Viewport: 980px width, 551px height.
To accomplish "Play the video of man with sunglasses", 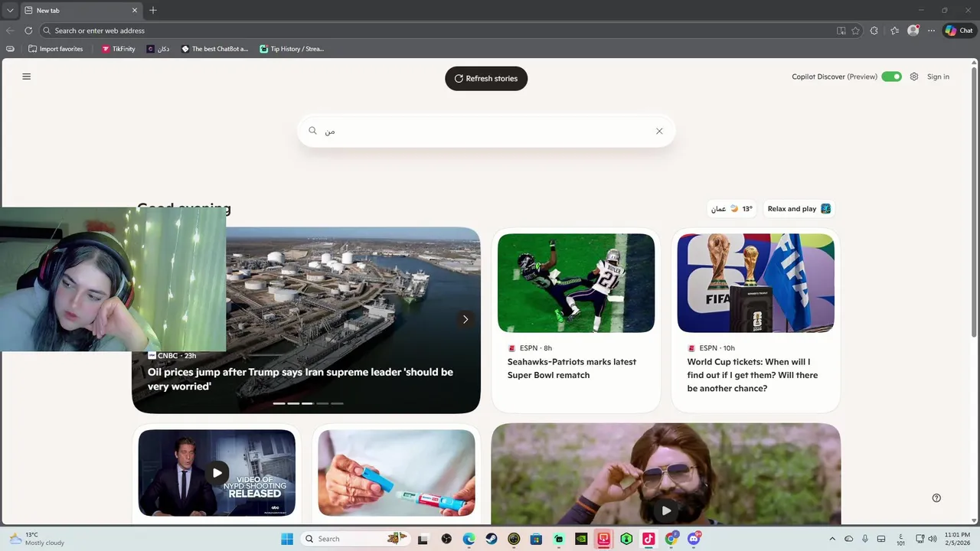I will click(x=666, y=510).
